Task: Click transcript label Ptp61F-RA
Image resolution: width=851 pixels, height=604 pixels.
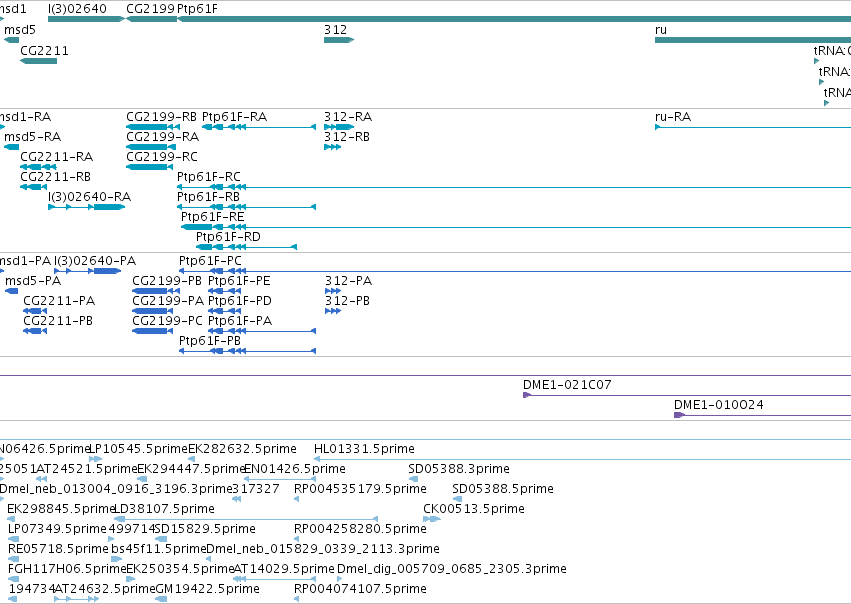Action: [x=234, y=117]
